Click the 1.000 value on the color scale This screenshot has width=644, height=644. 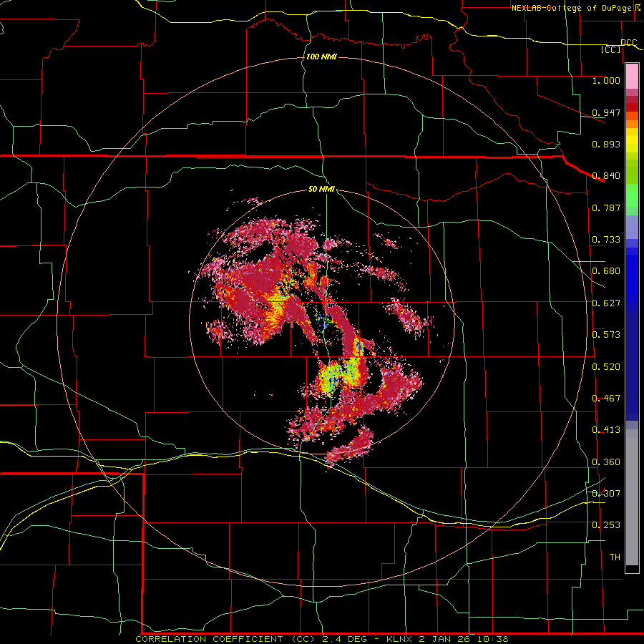(606, 80)
